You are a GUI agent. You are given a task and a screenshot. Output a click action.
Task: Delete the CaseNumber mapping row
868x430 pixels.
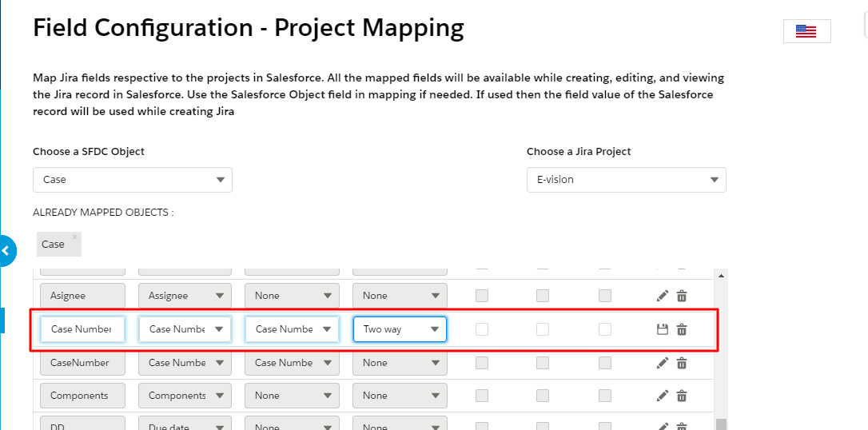click(x=682, y=363)
